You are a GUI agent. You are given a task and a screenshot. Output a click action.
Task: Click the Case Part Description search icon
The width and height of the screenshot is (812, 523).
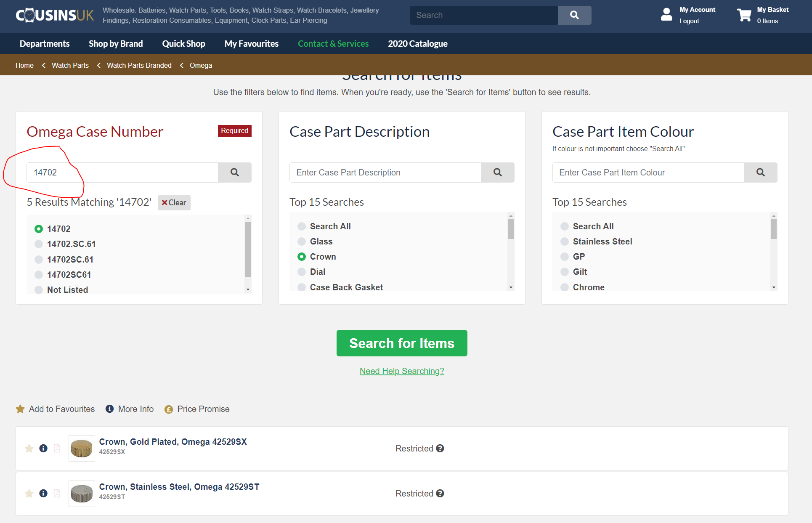[x=497, y=173]
